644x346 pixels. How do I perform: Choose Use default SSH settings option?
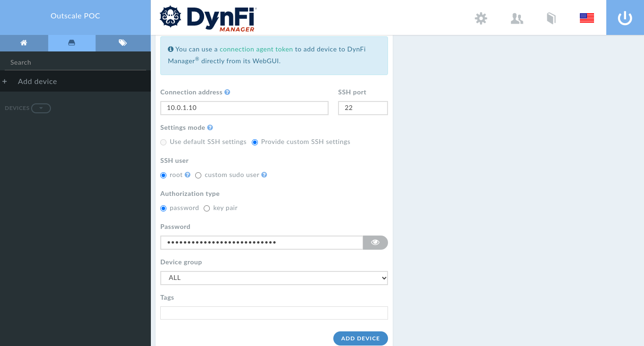coord(163,142)
